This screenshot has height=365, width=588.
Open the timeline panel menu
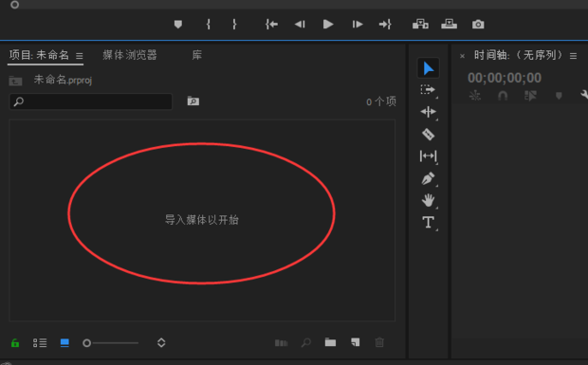click(x=574, y=56)
